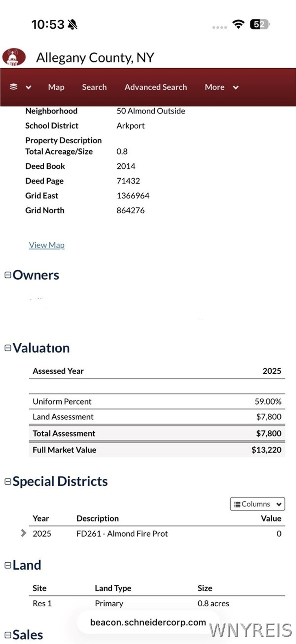This screenshot has height=644, width=296.
Task: Go to Search in navigation bar
Action: point(94,87)
